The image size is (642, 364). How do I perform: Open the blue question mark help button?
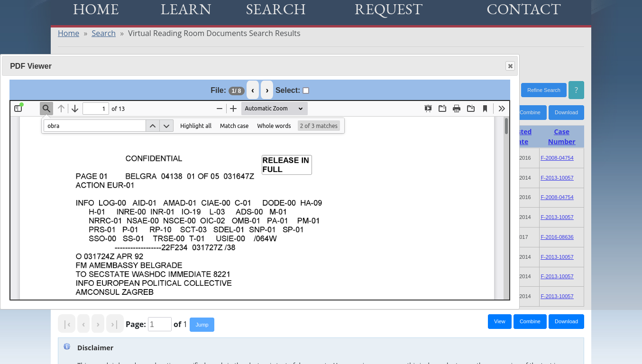(576, 90)
